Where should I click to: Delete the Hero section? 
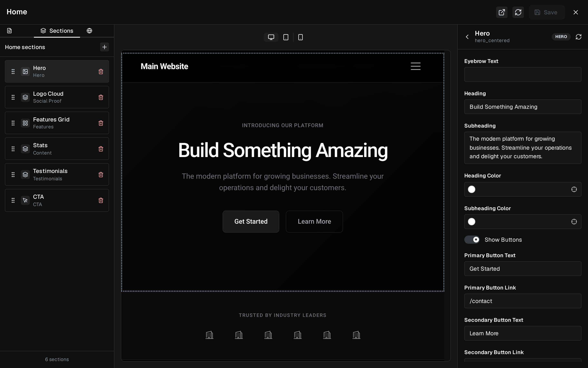click(x=101, y=72)
